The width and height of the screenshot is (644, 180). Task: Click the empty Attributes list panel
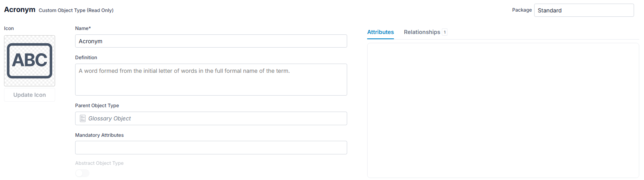pos(503,110)
